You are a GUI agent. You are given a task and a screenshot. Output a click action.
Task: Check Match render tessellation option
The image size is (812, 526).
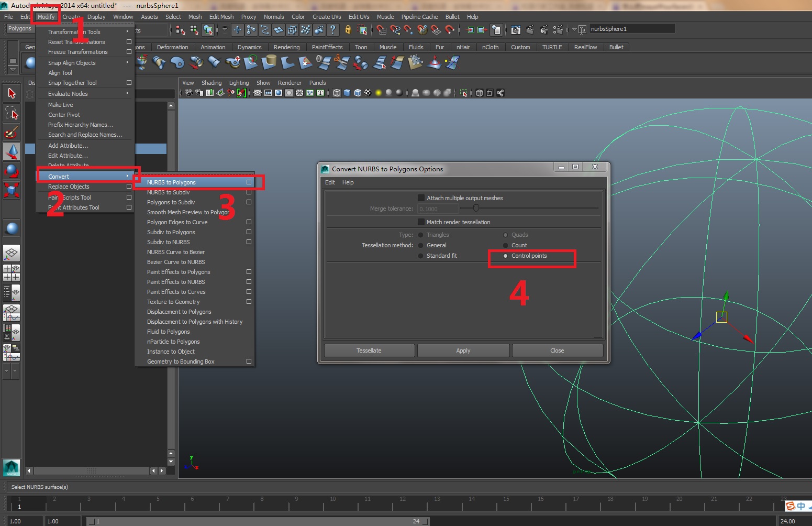pos(421,222)
